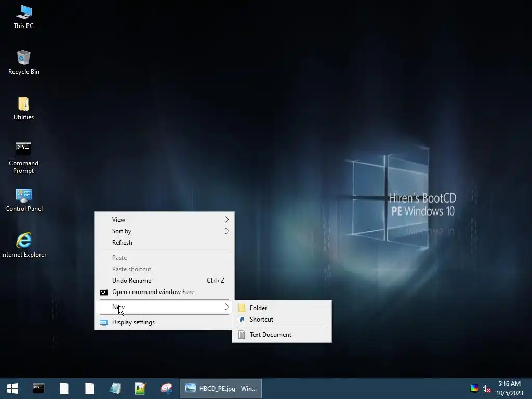Click the View entry's chevron arrow

[227, 220]
